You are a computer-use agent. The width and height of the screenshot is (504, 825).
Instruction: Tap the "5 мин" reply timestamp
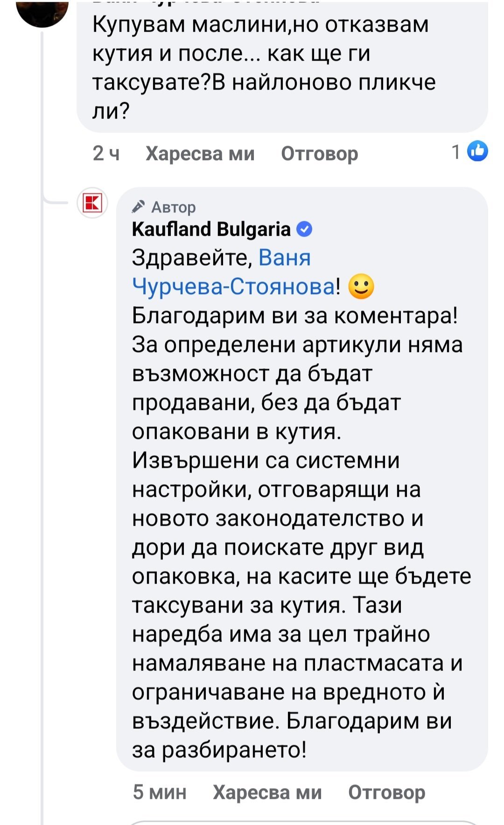click(x=159, y=792)
